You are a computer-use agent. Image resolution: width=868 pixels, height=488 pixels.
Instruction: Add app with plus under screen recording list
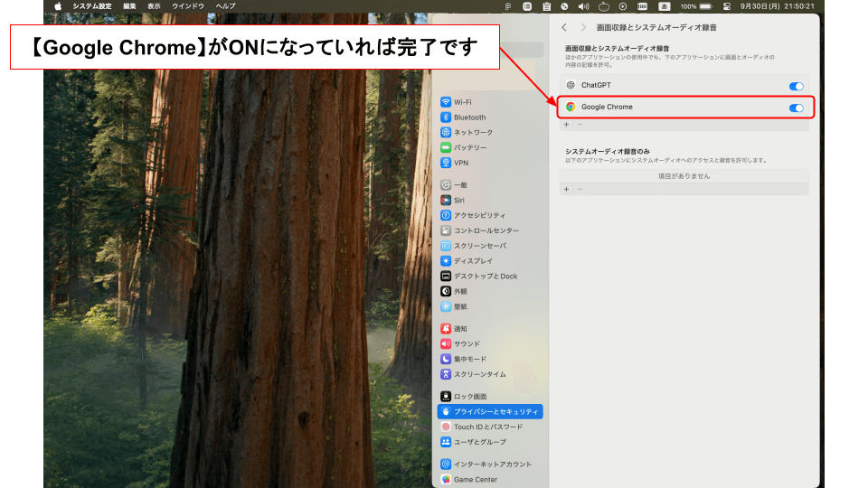[x=567, y=125]
